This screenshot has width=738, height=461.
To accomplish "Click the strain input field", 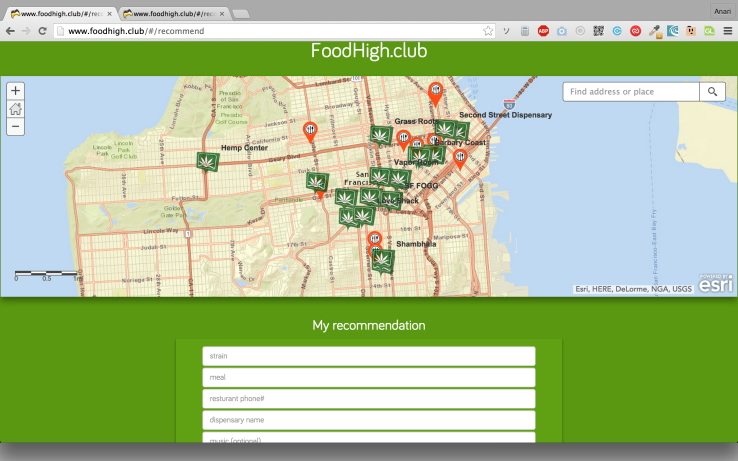I will pyautogui.click(x=369, y=356).
